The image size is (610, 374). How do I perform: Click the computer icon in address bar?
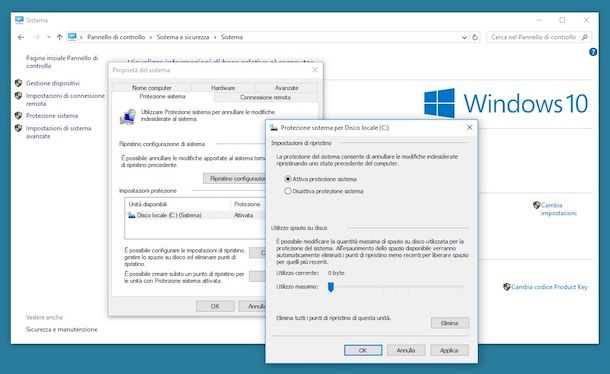click(x=72, y=37)
